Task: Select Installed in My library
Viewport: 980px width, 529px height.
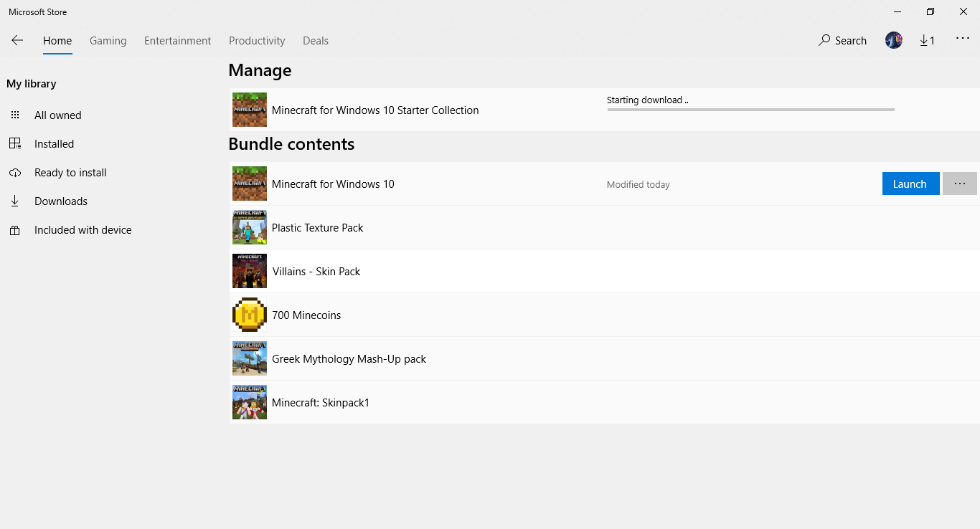Action: 55,144
